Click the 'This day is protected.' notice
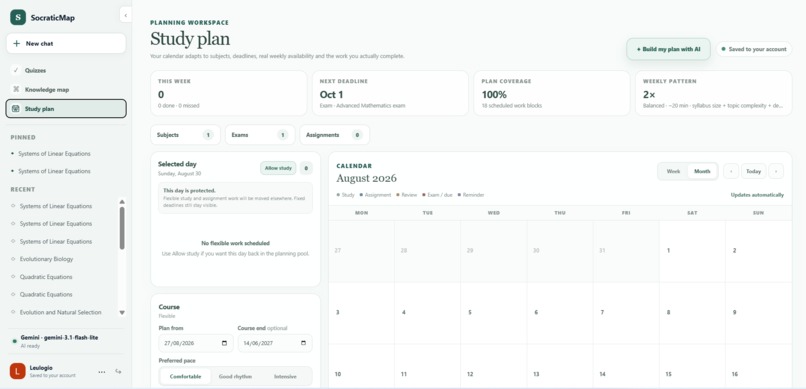 pyautogui.click(x=235, y=198)
